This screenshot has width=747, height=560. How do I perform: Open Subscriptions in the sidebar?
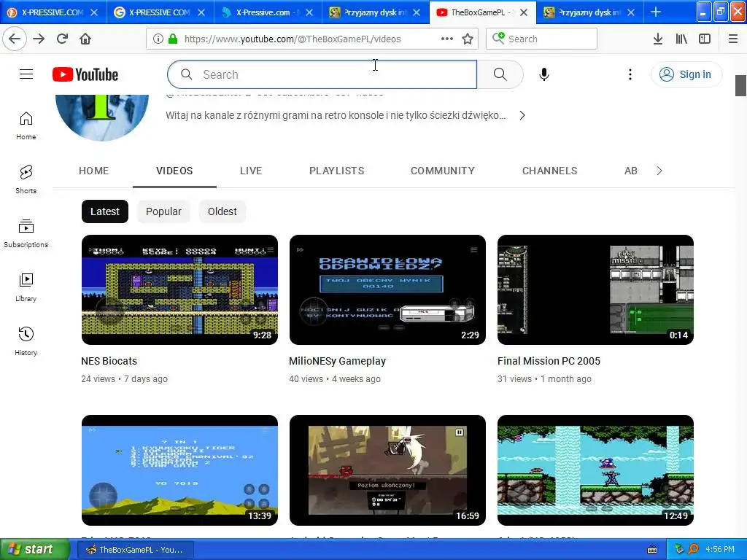26,233
